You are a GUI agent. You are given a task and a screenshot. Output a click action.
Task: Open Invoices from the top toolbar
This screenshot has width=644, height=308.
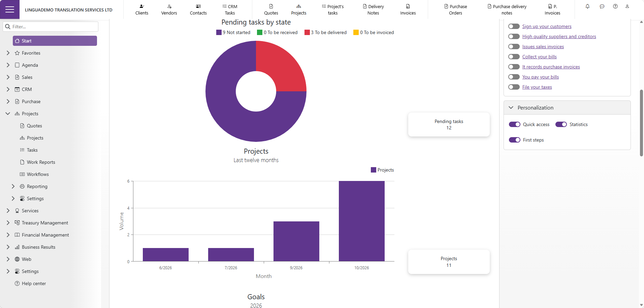[x=408, y=9]
